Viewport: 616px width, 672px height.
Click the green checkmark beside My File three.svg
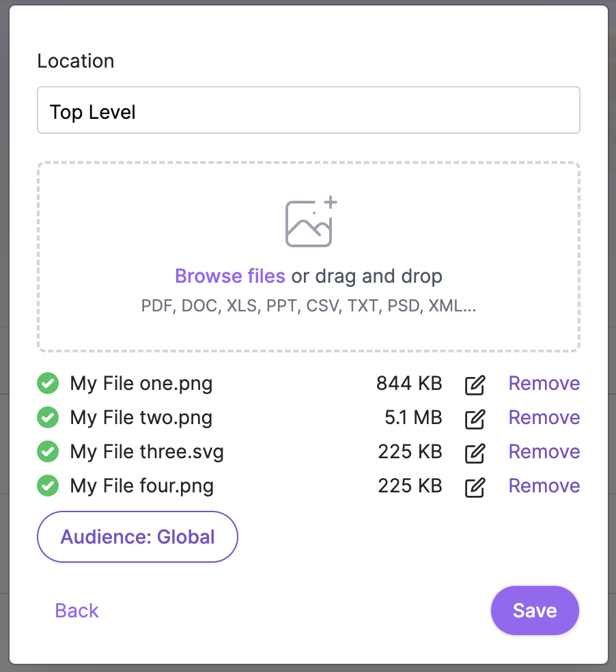click(48, 451)
